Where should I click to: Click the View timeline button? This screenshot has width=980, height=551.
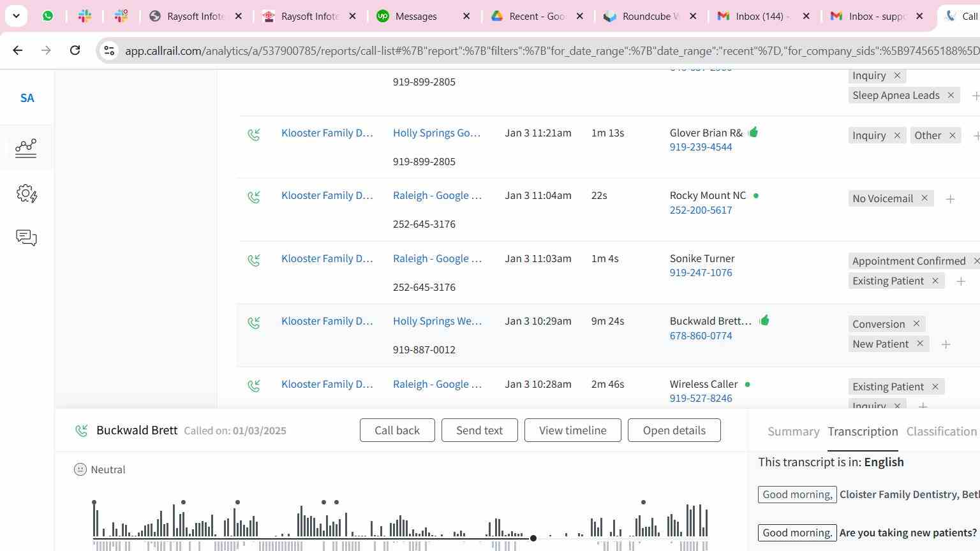(x=572, y=430)
